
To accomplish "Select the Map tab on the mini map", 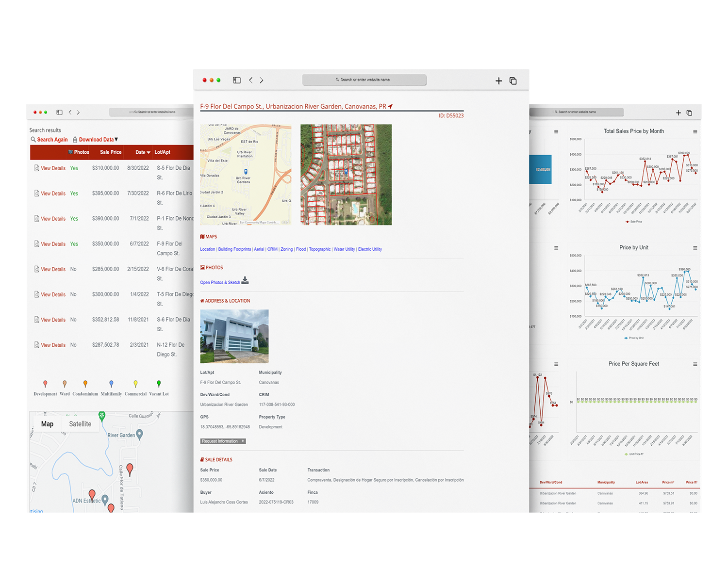I will [x=47, y=424].
